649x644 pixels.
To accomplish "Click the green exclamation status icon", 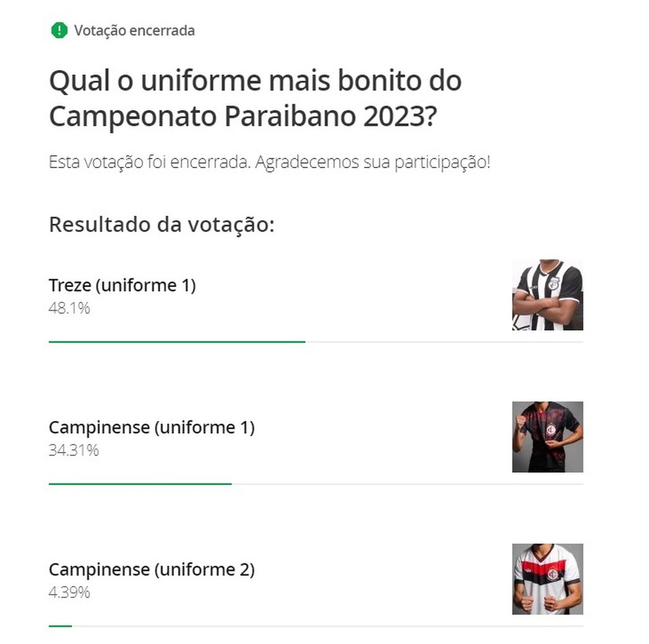I will point(59,30).
